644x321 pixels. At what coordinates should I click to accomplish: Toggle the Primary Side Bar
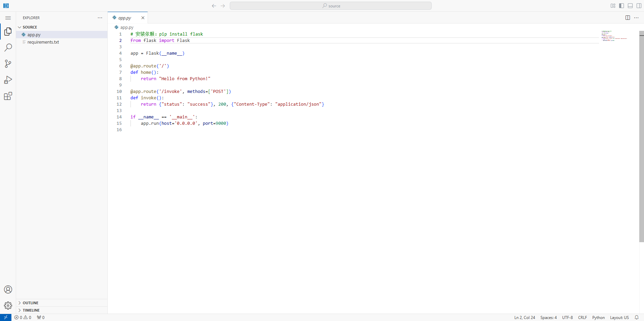click(x=622, y=6)
